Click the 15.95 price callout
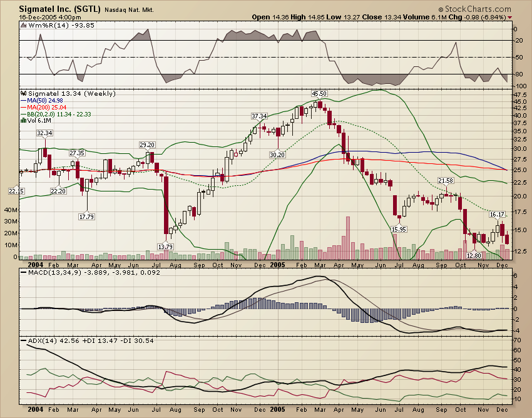This screenshot has height=418, width=532. click(x=399, y=230)
